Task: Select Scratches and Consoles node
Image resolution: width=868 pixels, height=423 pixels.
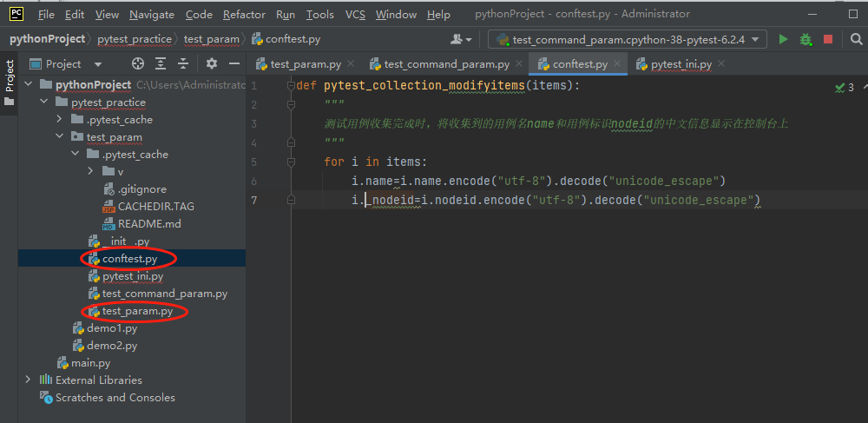Action: point(115,398)
